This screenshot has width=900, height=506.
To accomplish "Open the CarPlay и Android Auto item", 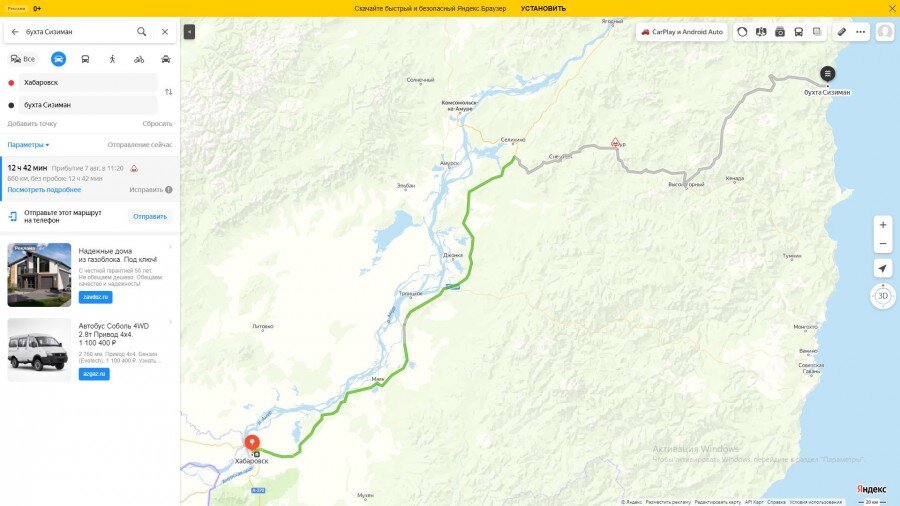I will pos(682,32).
